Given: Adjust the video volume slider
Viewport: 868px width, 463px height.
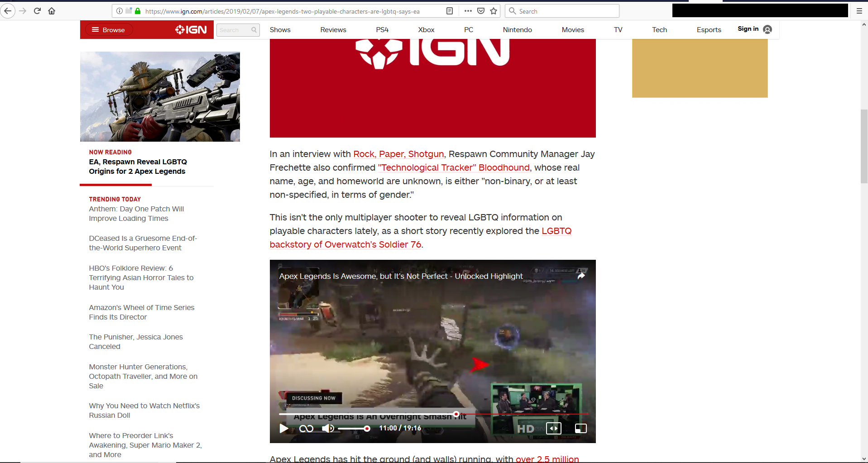Looking at the screenshot, I should pos(354,428).
